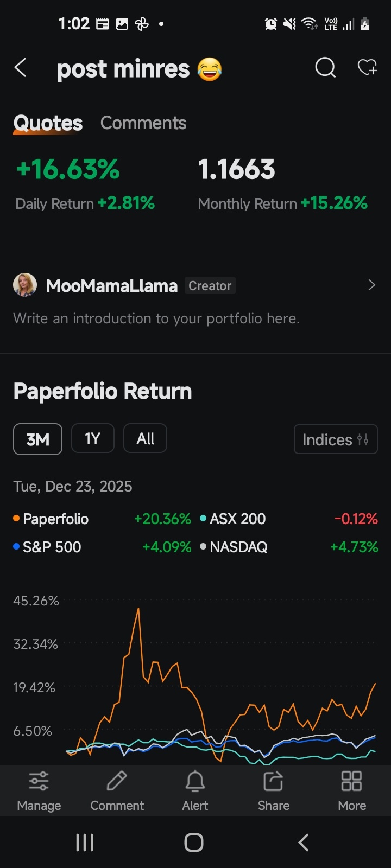Image resolution: width=391 pixels, height=868 pixels.
Task: Switch to the Quotes tab
Action: 48,123
